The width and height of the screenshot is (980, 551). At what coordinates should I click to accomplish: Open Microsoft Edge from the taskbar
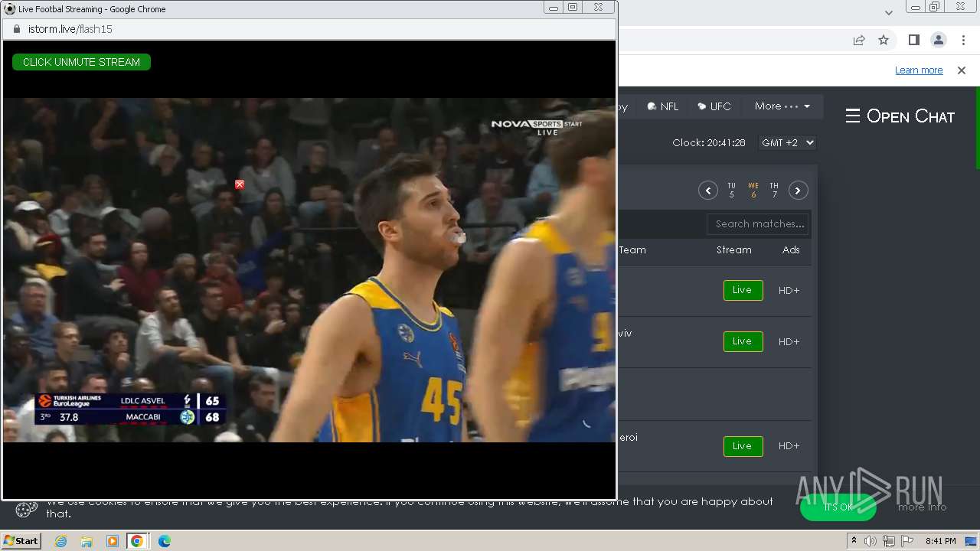pos(165,541)
